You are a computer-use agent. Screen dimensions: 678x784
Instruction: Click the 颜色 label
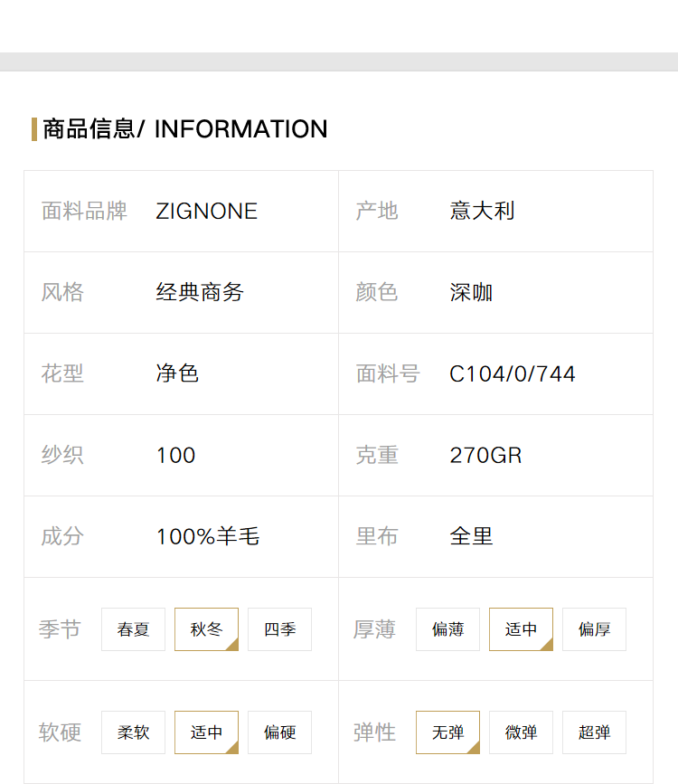tap(377, 292)
